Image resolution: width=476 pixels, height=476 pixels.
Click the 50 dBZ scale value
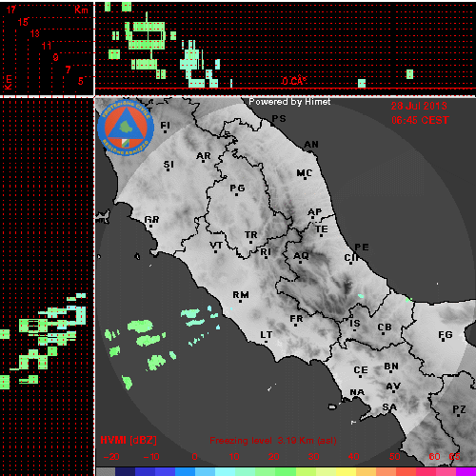click(395, 457)
